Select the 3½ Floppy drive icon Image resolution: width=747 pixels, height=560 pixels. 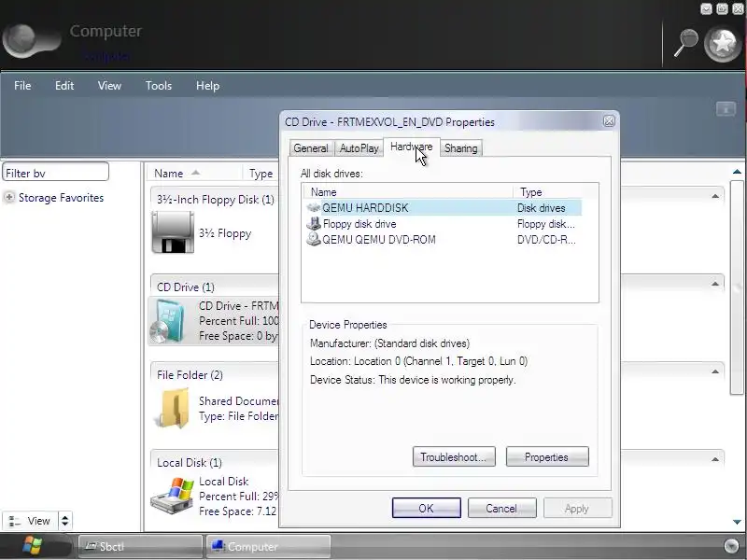pos(173,232)
